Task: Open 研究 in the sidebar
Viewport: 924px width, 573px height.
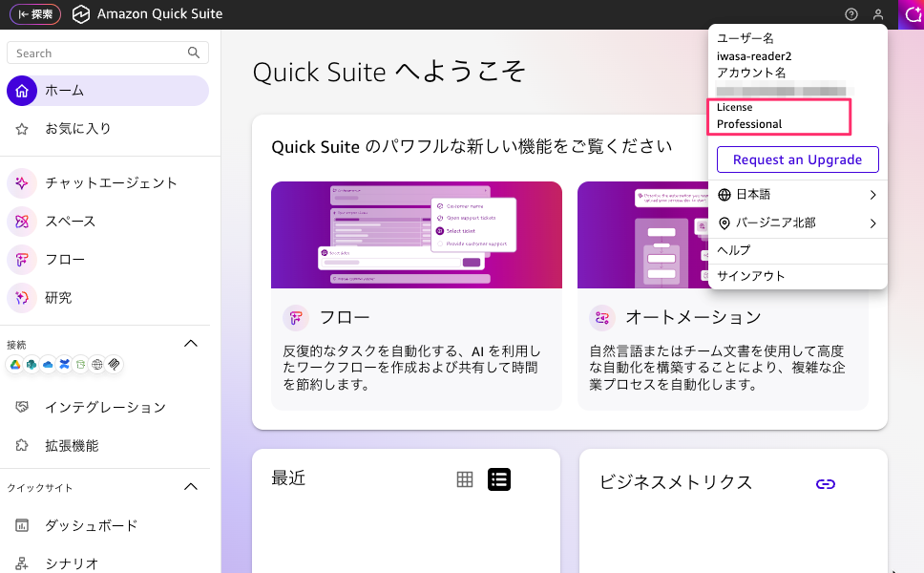Action: 22,298
